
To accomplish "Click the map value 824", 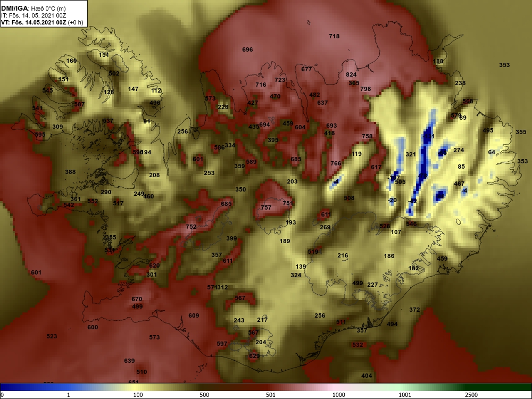I will click(351, 74).
